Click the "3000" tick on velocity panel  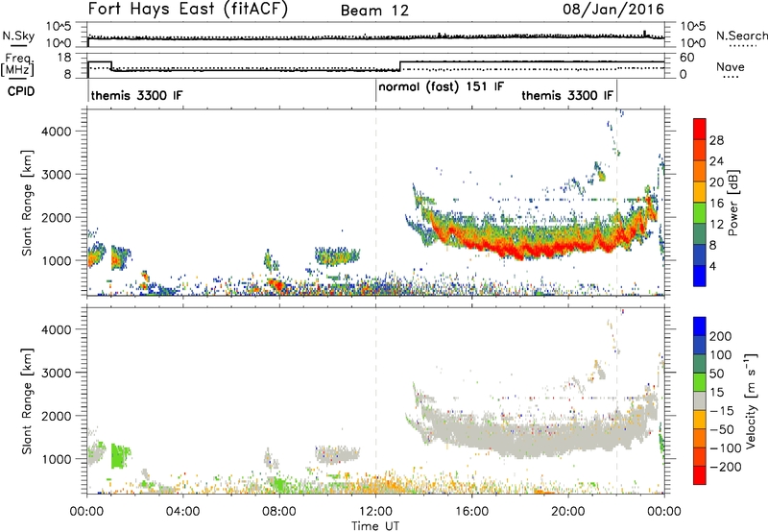(x=57, y=373)
